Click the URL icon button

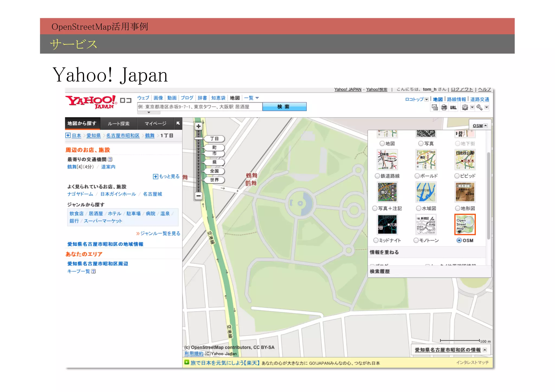(x=453, y=108)
